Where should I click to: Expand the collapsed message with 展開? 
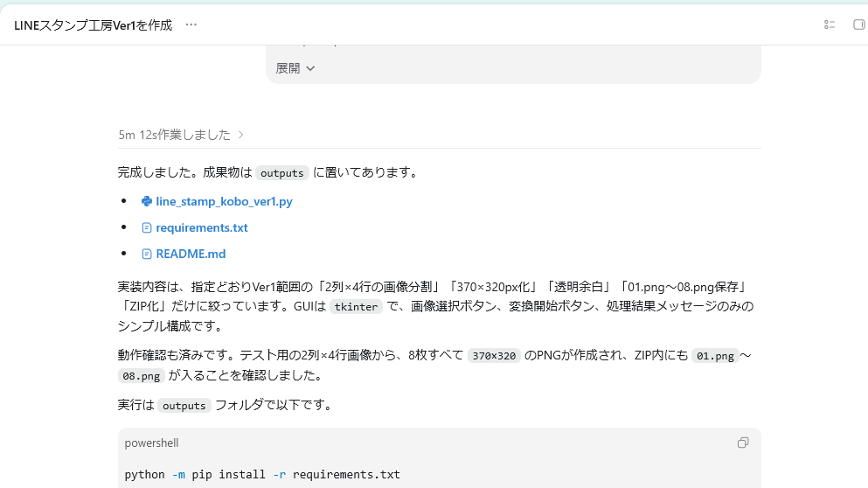coord(295,68)
